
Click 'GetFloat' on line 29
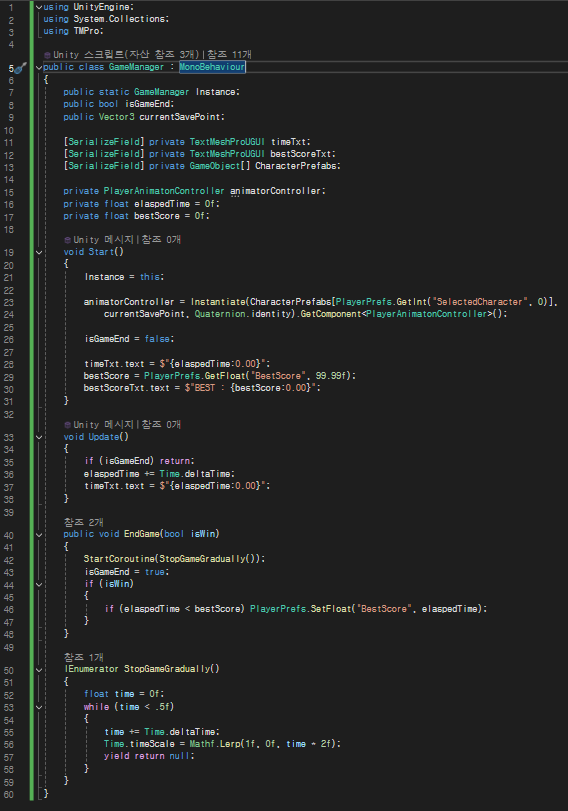[225, 376]
